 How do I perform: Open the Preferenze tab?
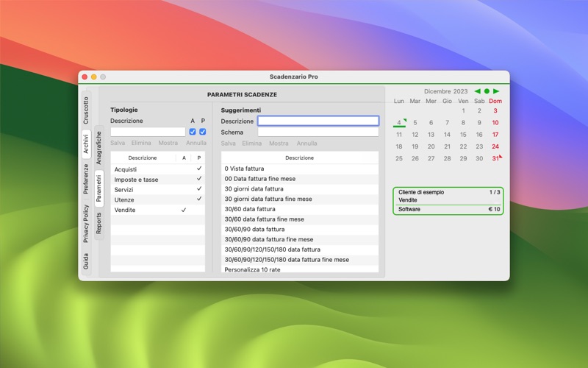coord(86,179)
